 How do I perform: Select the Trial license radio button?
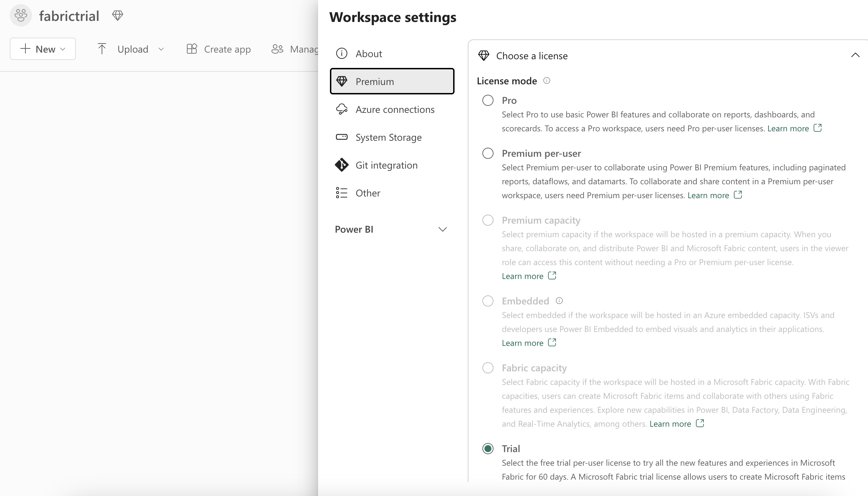(488, 449)
